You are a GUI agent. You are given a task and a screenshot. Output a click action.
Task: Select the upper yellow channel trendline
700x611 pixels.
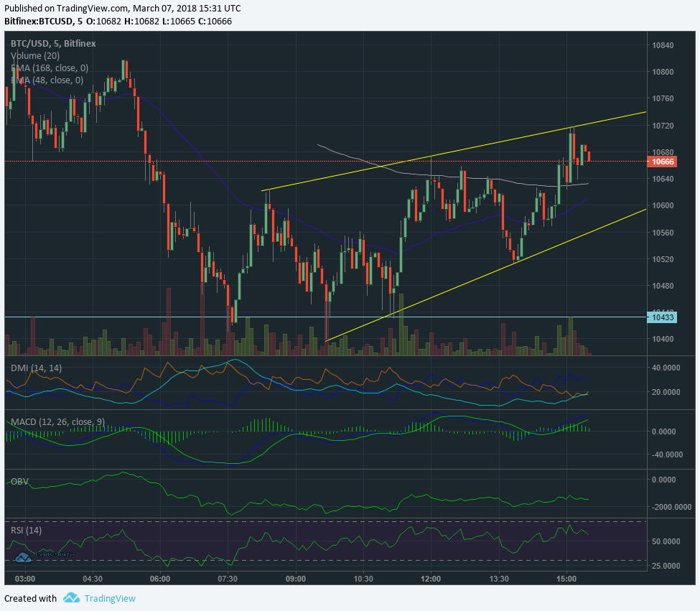coord(454,151)
